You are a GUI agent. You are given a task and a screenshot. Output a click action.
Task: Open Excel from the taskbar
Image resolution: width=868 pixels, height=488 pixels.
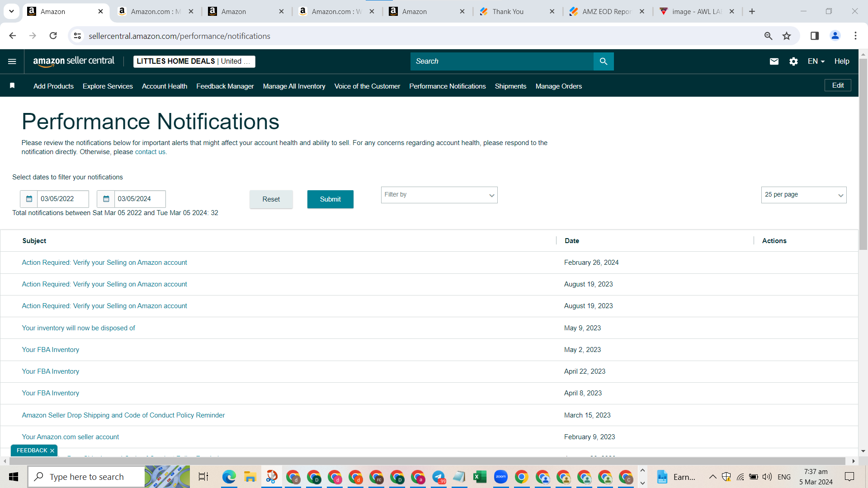coord(480,477)
